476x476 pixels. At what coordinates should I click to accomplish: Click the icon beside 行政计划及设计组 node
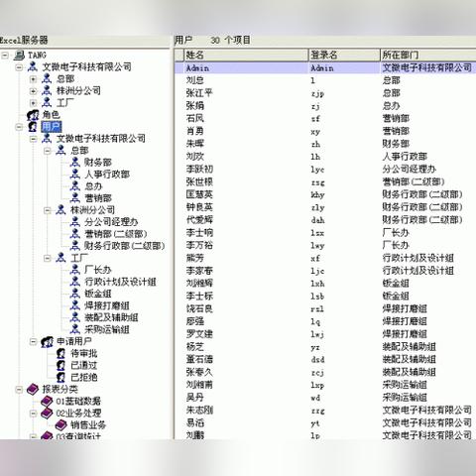[x=75, y=282]
